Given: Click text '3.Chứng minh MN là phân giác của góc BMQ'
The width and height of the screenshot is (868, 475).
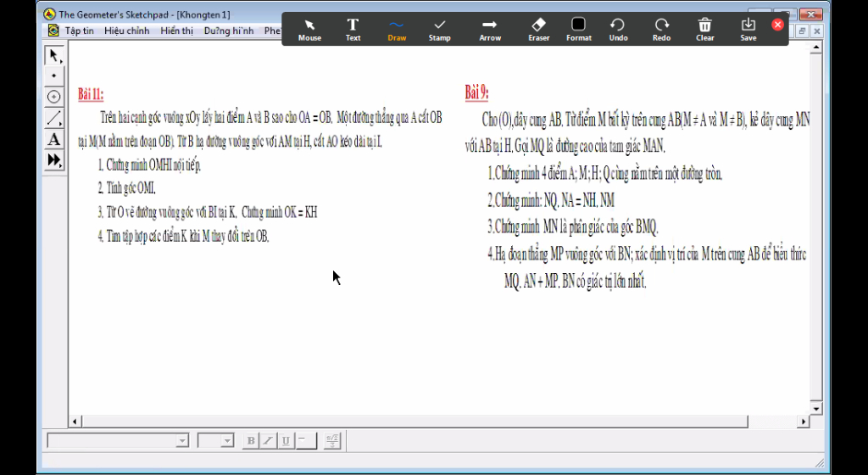Looking at the screenshot, I should 573,226.
